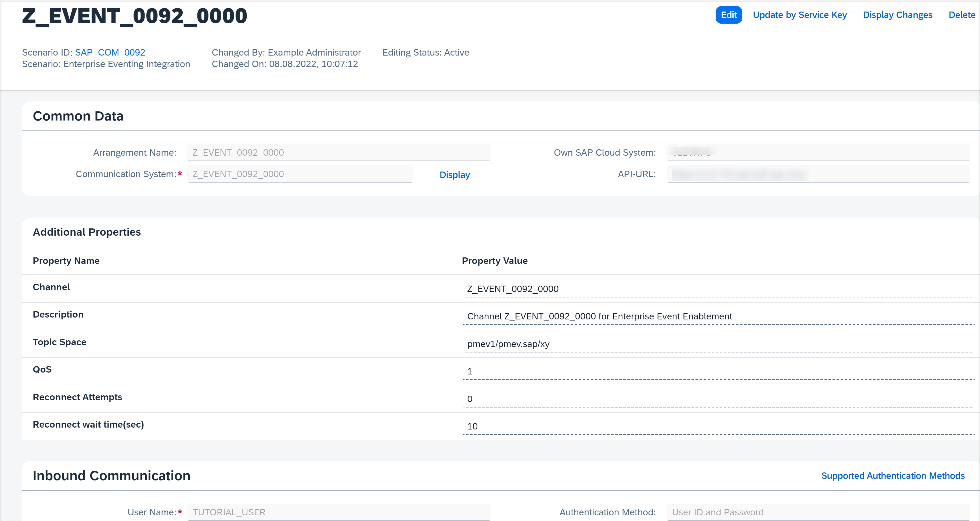Viewport: 980px width, 521px height.
Task: Delete the communication arrangement
Action: [x=962, y=15]
